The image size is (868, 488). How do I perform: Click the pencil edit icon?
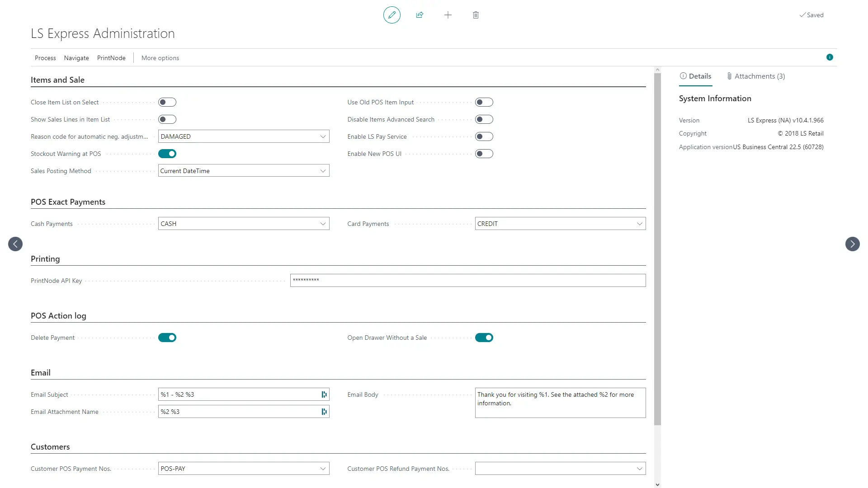coord(392,15)
